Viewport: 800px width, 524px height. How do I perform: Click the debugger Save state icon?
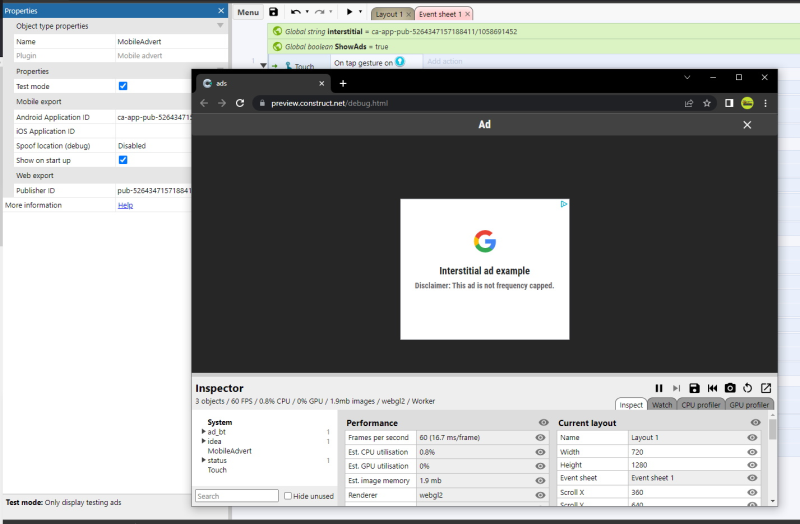[694, 388]
